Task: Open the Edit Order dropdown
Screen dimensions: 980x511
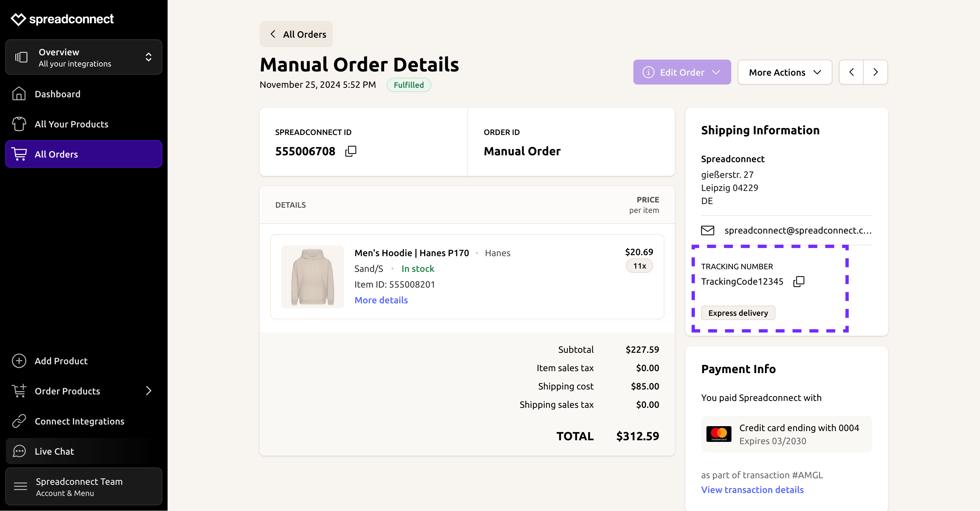Action: tap(682, 72)
